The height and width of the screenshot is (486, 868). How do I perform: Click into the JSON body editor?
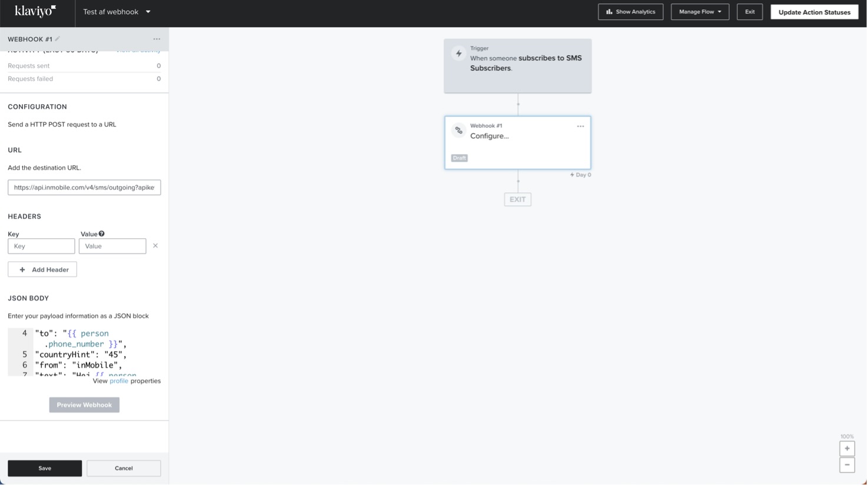(84, 352)
